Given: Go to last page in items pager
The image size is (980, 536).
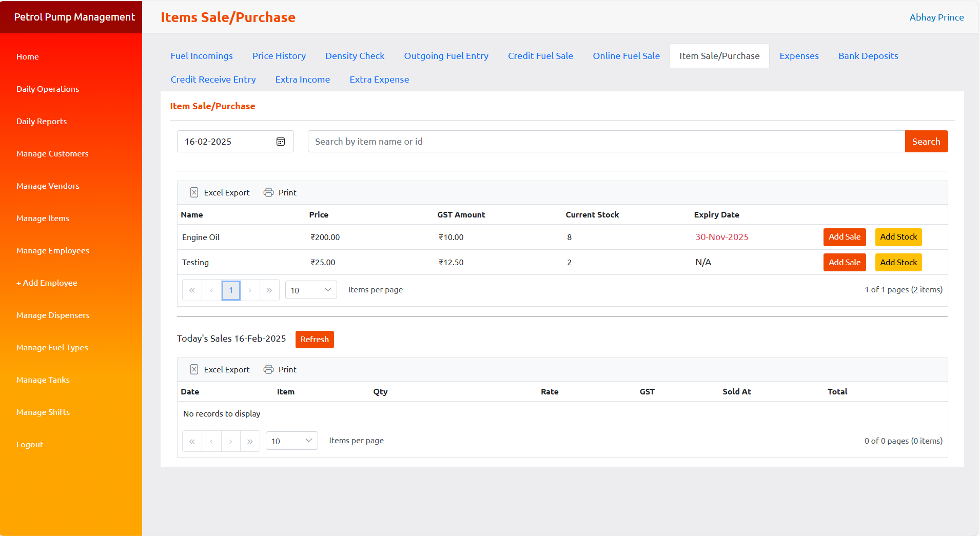Looking at the screenshot, I should [269, 290].
